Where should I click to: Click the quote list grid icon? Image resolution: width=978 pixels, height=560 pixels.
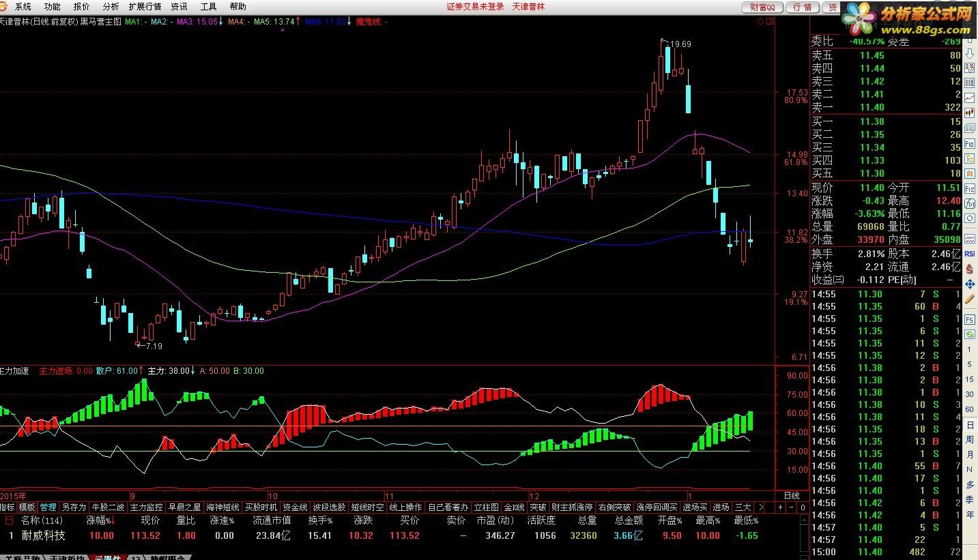click(x=970, y=83)
